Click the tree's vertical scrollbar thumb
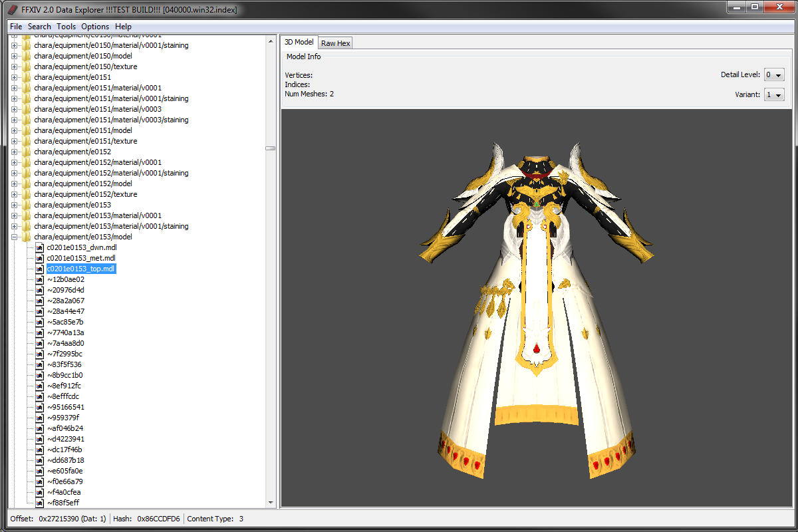This screenshot has height=532, width=798. tap(271, 148)
